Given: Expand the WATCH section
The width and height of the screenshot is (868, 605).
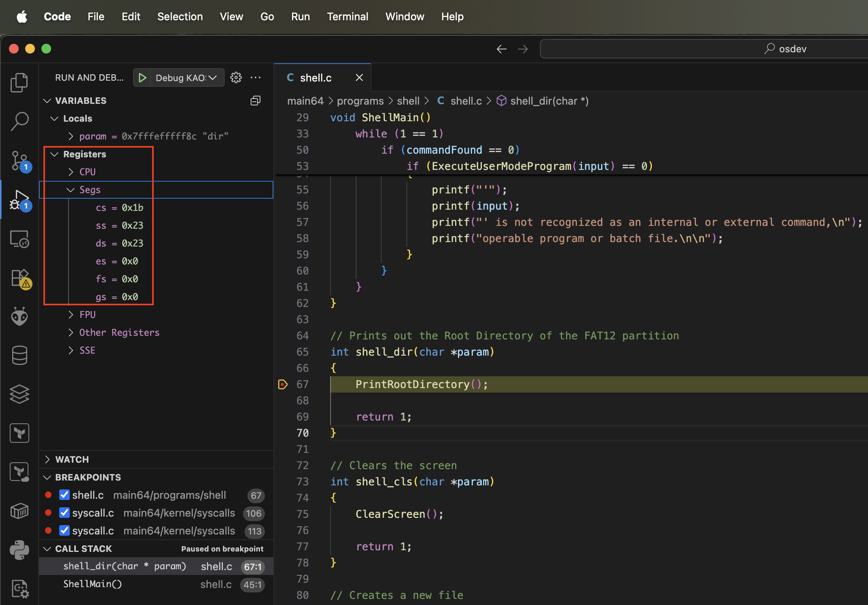Looking at the screenshot, I should tap(47, 459).
